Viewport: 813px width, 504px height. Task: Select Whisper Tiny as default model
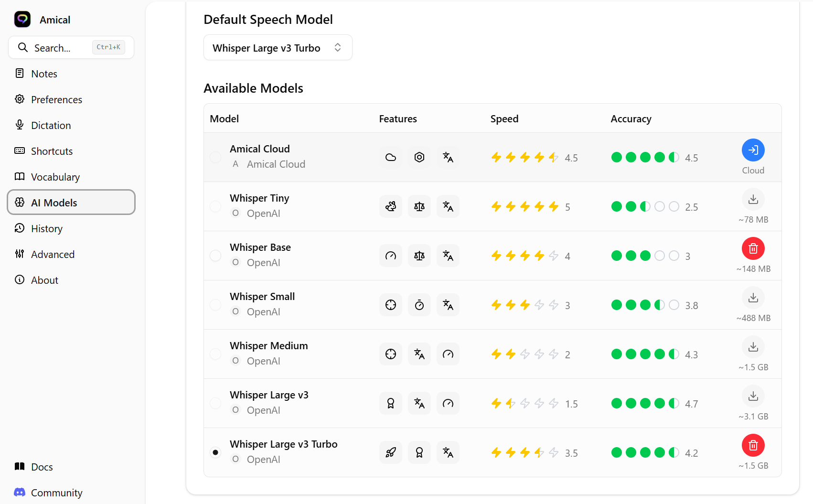tap(215, 206)
